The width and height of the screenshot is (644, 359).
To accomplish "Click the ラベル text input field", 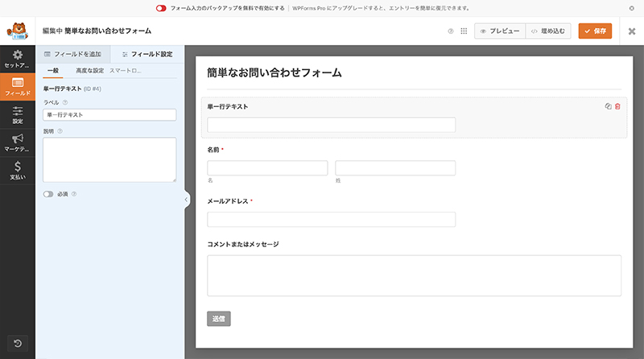I will pos(109,115).
